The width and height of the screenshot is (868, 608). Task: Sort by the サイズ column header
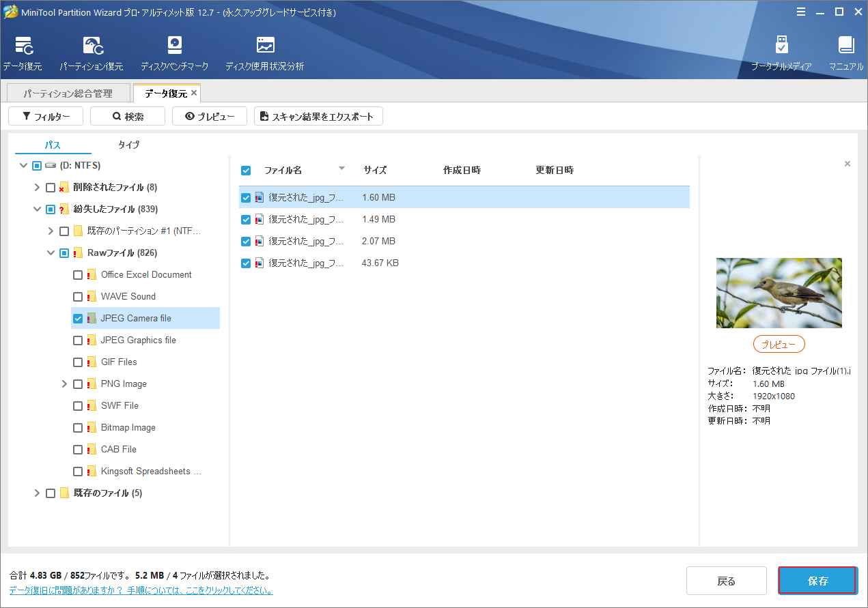click(375, 171)
